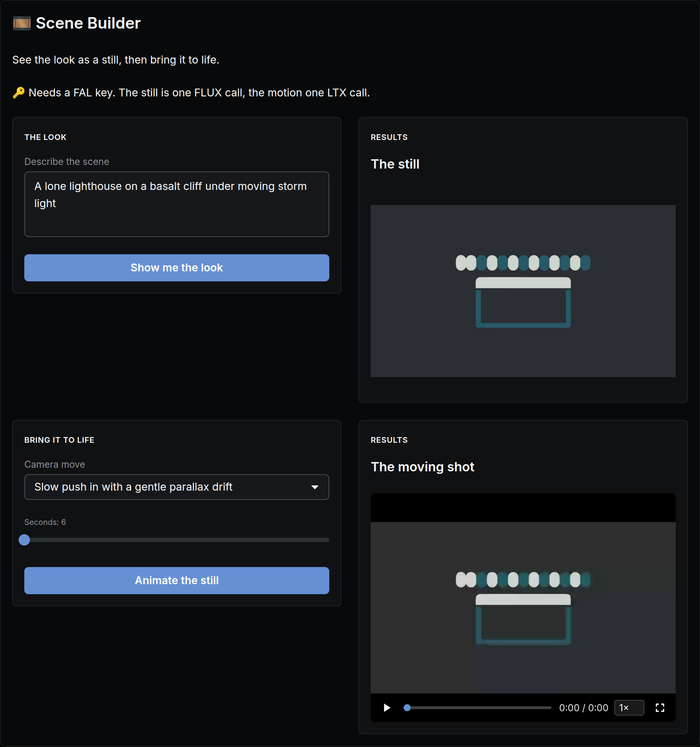The width and height of the screenshot is (700, 747).
Task: Click the 'Scene Builder' title text
Action: point(88,23)
